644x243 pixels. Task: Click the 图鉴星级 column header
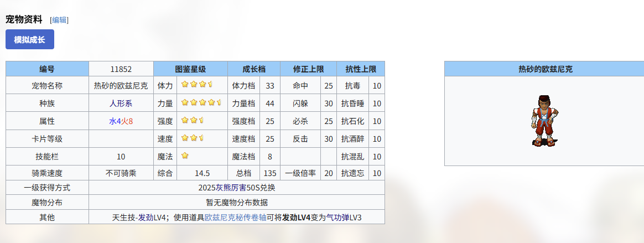pos(190,69)
